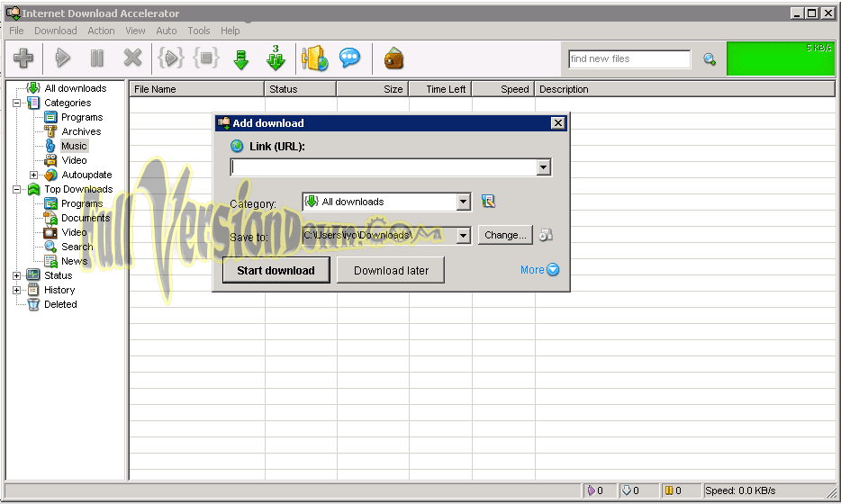
Task: Expand the History tree node
Action: (16, 290)
